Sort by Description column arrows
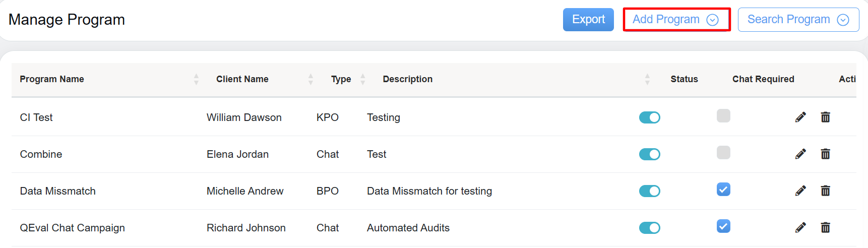This screenshot has width=868, height=248. [x=647, y=79]
